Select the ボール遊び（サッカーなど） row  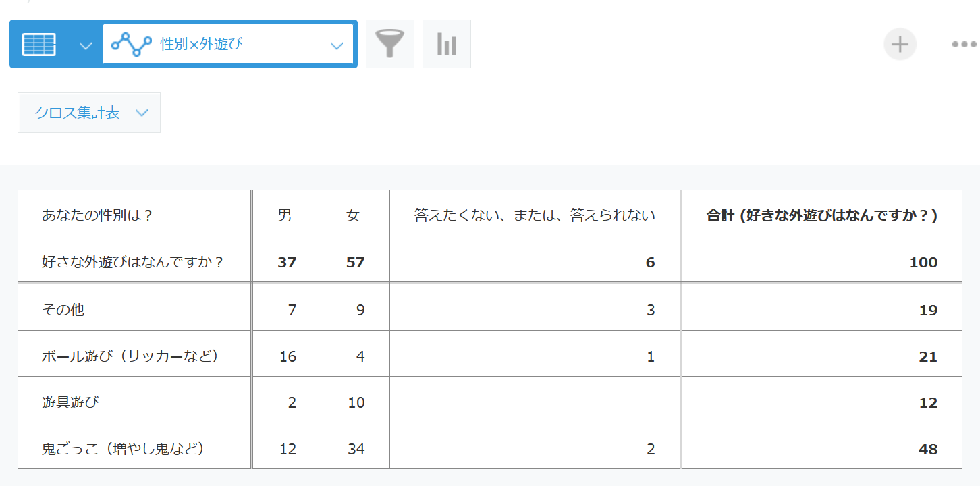(x=130, y=356)
